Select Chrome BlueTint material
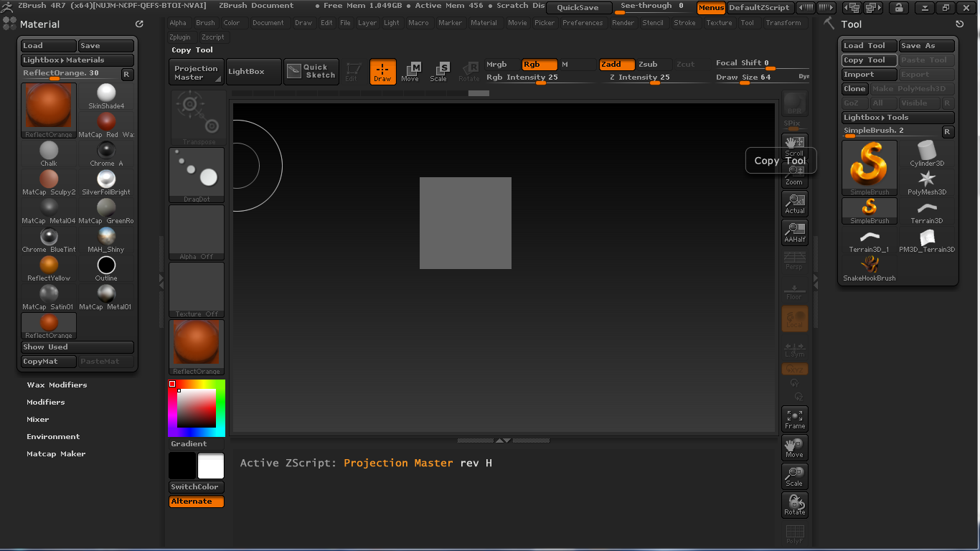980x551 pixels. [x=49, y=240]
